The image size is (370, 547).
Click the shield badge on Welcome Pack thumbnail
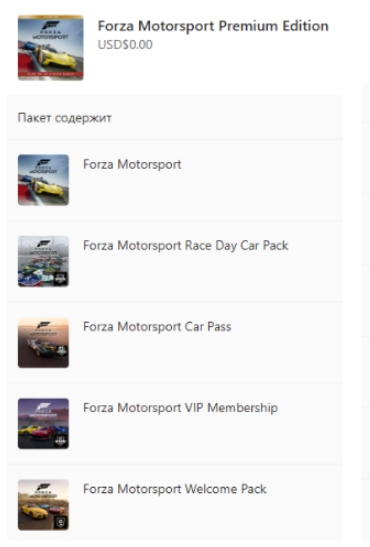tap(61, 522)
